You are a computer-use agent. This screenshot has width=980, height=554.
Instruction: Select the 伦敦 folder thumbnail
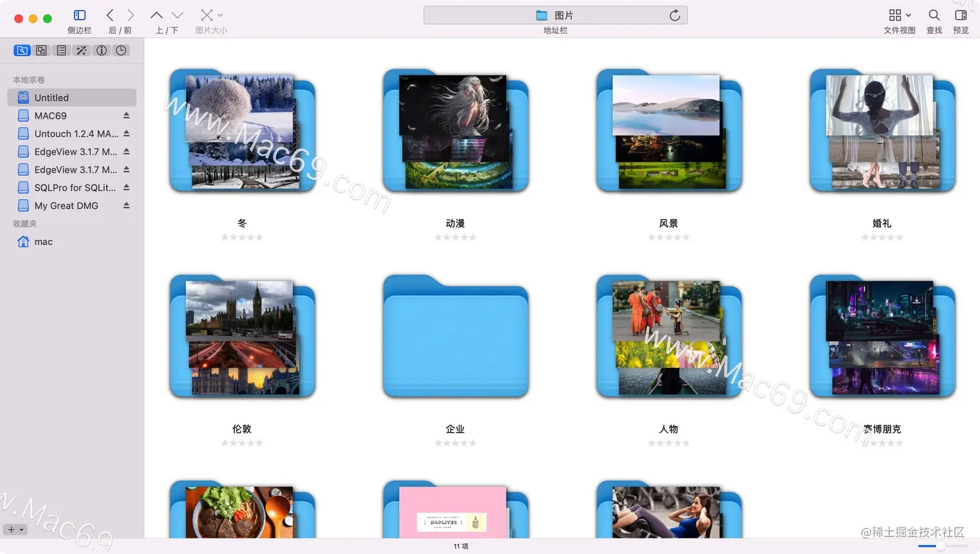pos(242,337)
